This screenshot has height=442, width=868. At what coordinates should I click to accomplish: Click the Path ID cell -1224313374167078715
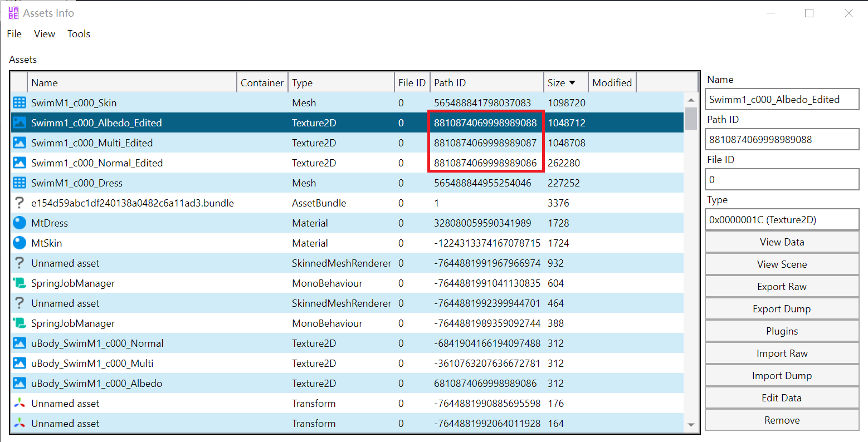[x=487, y=243]
